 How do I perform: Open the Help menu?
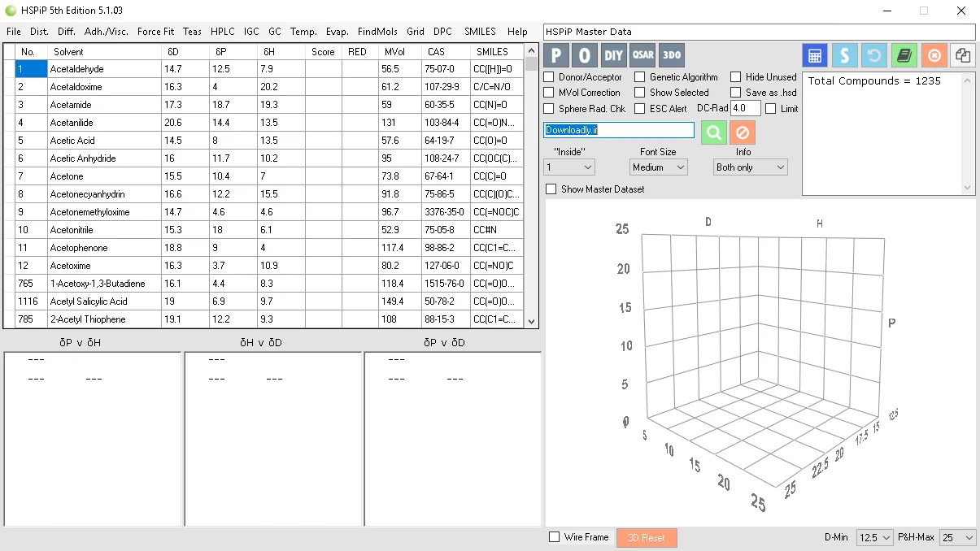pyautogui.click(x=517, y=32)
